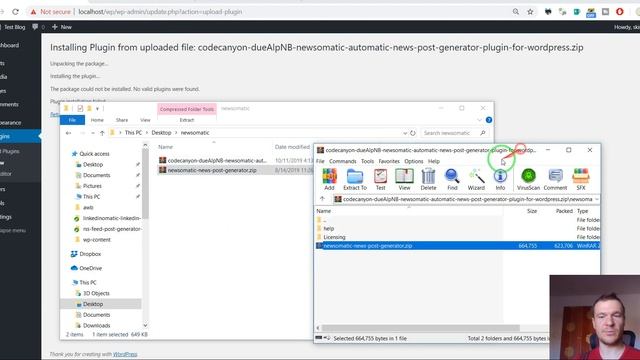Click the Delete trash icon in WinRAR
640x360 pixels.
[x=428, y=179]
